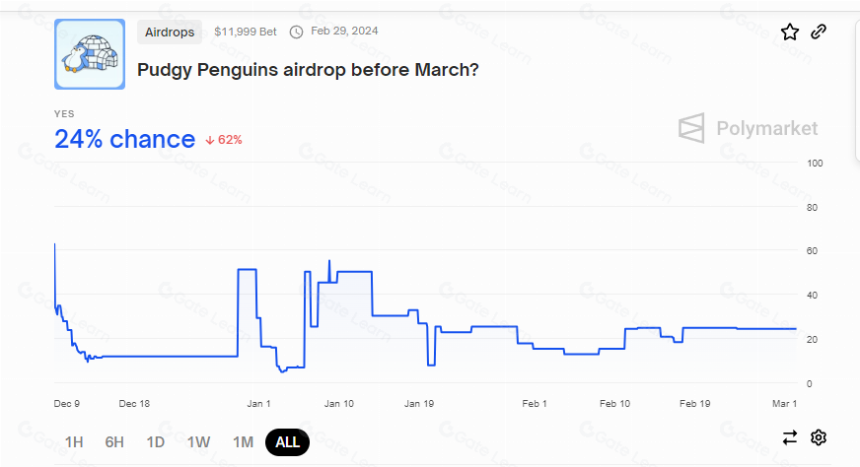860x467 pixels.
Task: Click the red down arrow 62% indicator
Action: (x=224, y=140)
